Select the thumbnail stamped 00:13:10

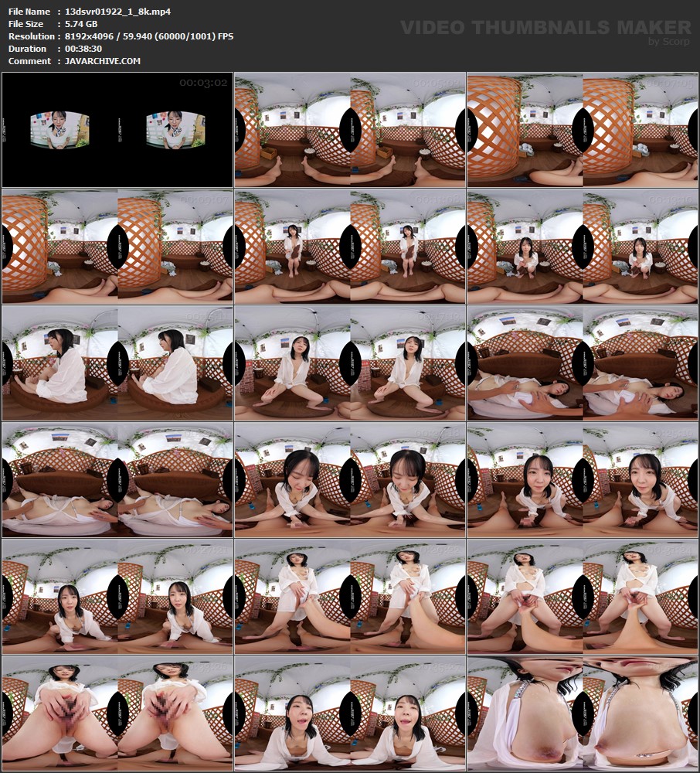[583, 247]
